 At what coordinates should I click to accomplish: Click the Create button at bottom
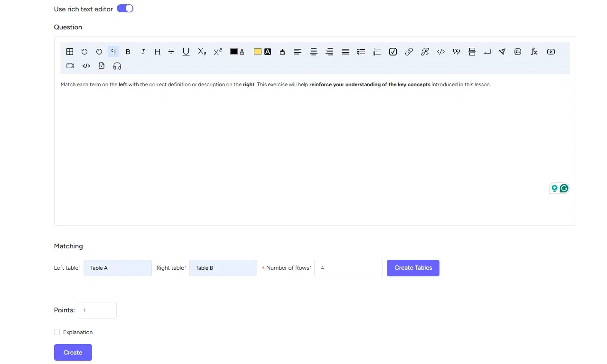pyautogui.click(x=73, y=353)
